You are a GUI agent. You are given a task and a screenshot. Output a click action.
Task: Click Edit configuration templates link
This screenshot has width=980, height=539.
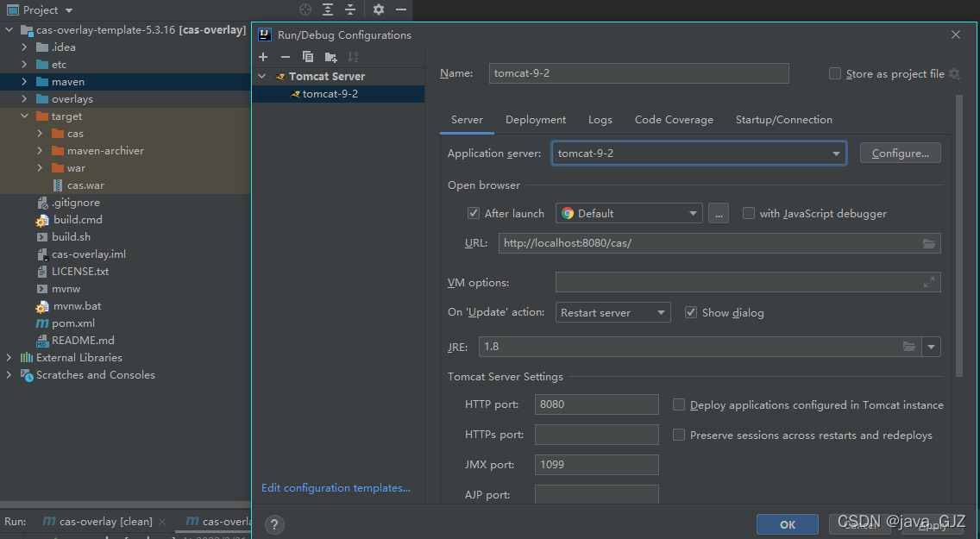click(336, 488)
